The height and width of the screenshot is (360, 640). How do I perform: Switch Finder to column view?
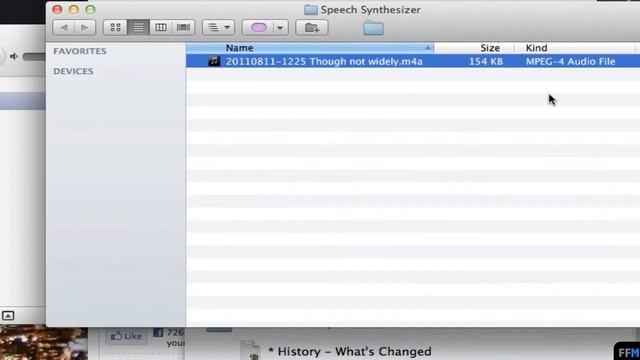[161, 27]
